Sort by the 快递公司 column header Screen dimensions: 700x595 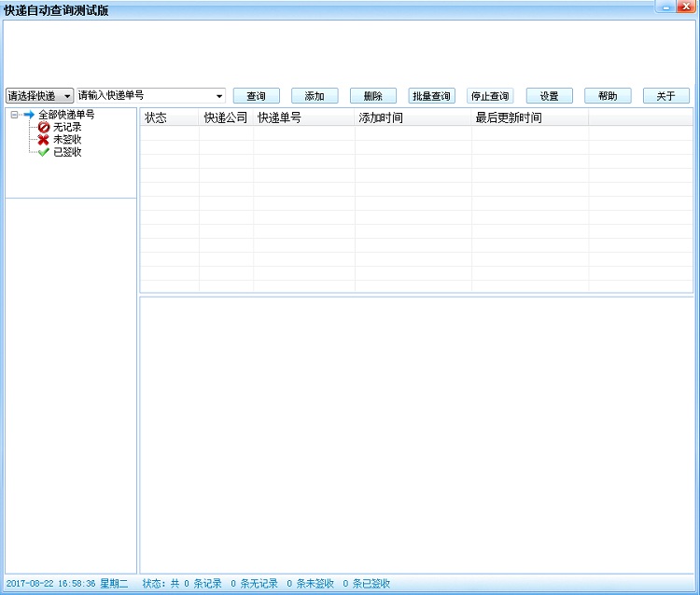coord(226,118)
